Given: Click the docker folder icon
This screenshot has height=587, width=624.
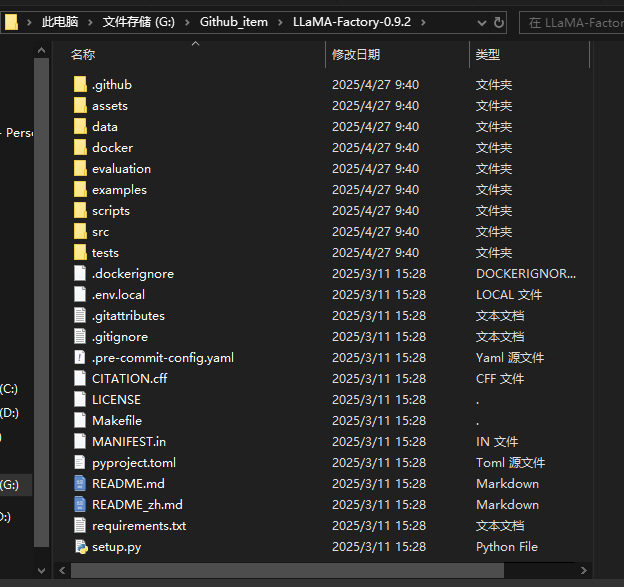Looking at the screenshot, I should 80,148.
